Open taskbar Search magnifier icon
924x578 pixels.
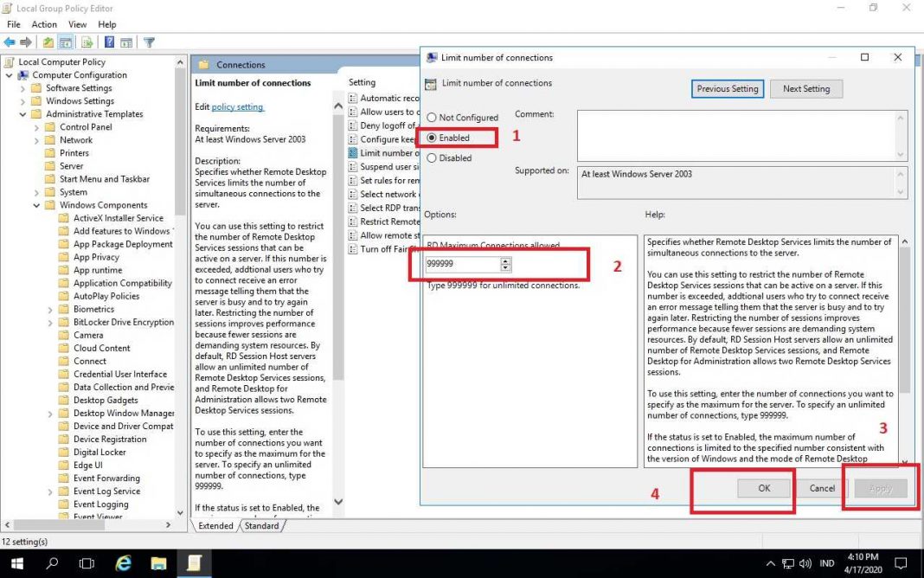tap(52, 564)
